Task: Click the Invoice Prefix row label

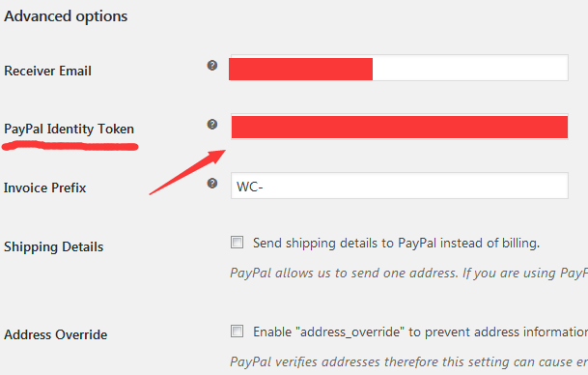Action: [45, 187]
